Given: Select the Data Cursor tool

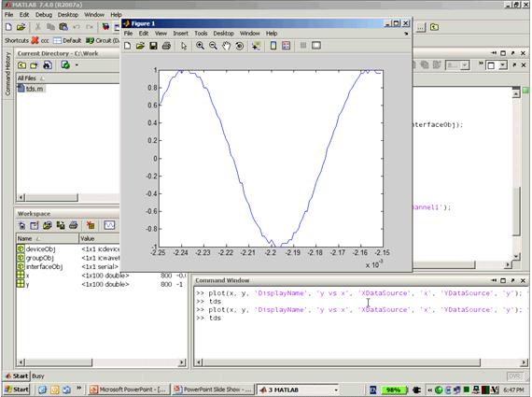Looking at the screenshot, I should [x=256, y=46].
